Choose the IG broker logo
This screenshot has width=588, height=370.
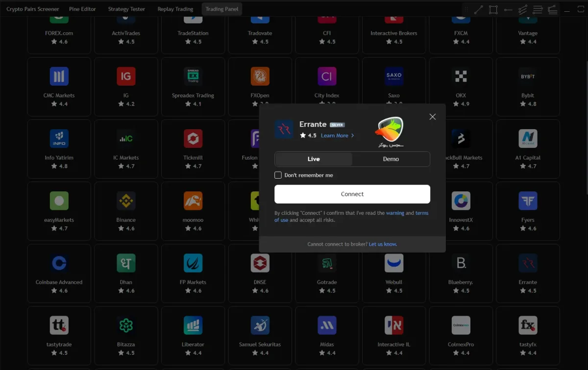coord(126,76)
